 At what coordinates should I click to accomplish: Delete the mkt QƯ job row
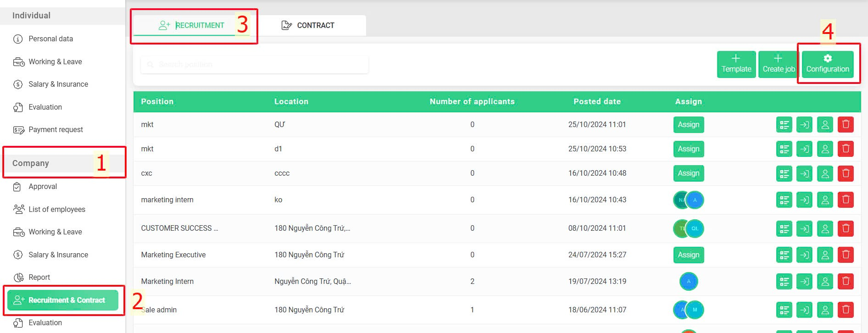click(846, 125)
